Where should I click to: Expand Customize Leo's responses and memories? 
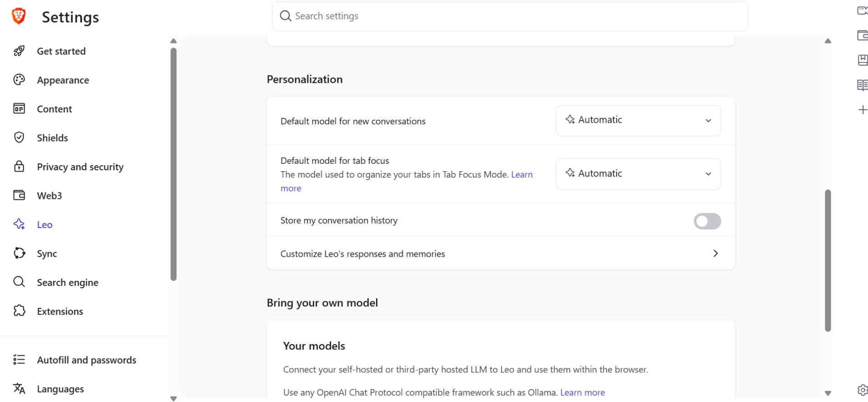point(501,254)
